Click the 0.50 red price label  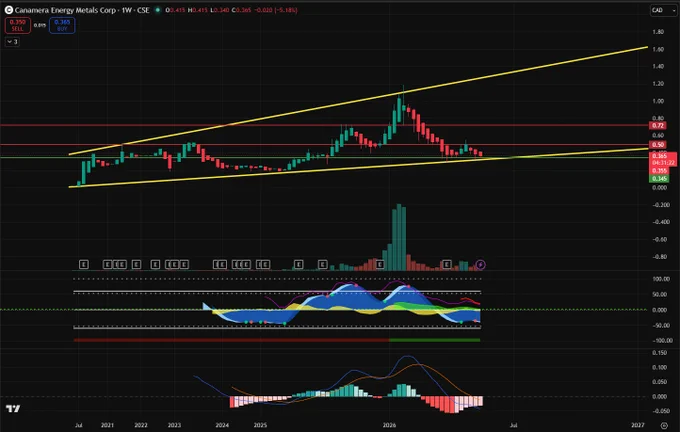(658, 145)
